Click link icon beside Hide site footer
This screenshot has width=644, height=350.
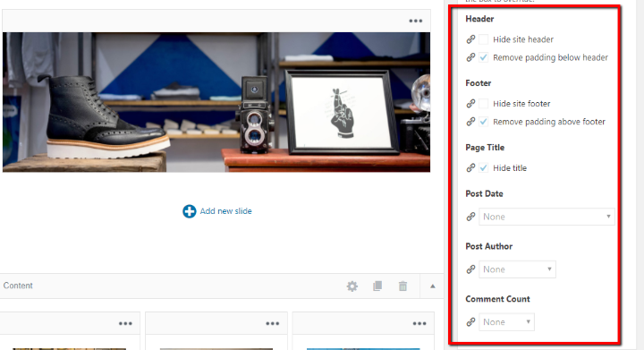click(x=470, y=104)
